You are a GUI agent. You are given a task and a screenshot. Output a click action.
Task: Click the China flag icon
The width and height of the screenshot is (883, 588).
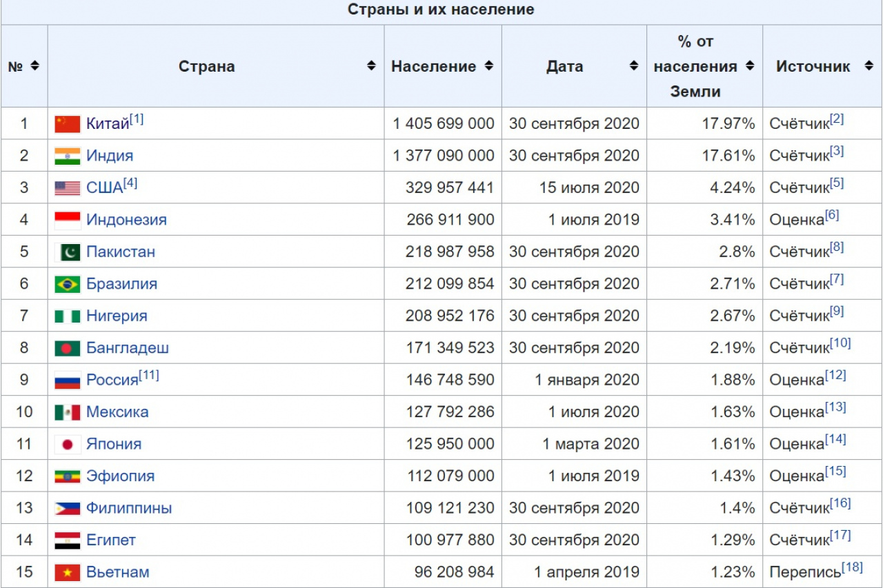tap(68, 124)
